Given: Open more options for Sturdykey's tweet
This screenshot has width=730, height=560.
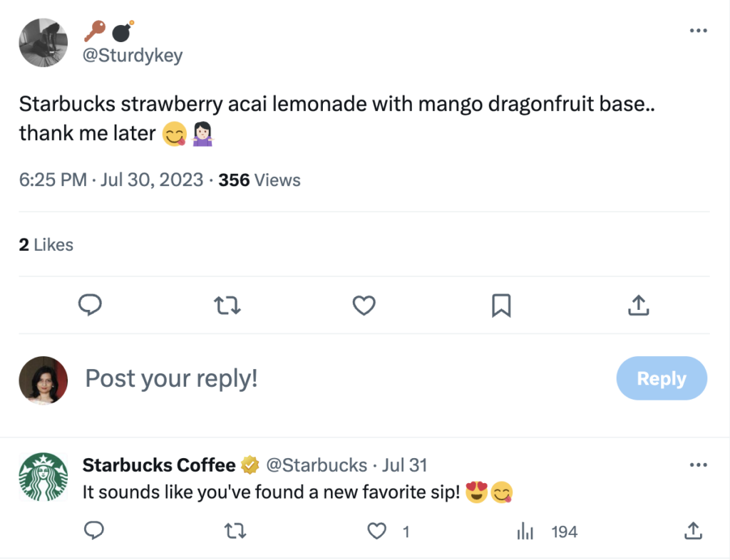Looking at the screenshot, I should [x=698, y=31].
